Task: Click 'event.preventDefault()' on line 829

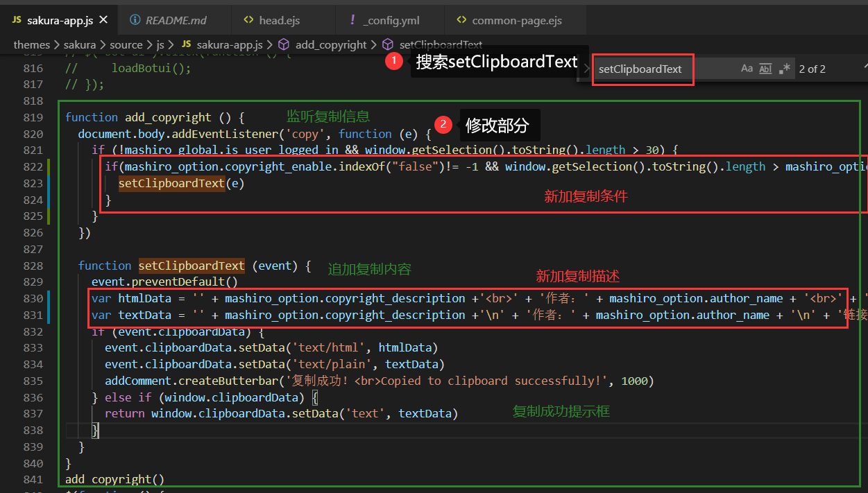Action: (164, 282)
